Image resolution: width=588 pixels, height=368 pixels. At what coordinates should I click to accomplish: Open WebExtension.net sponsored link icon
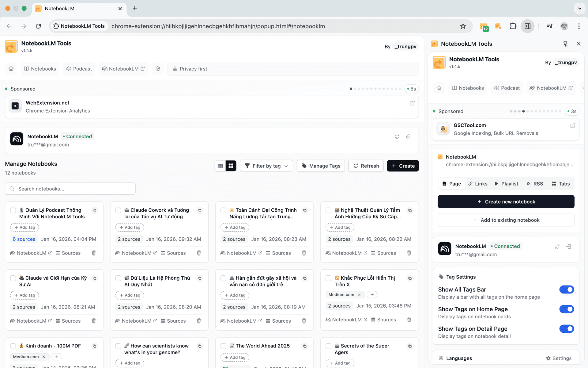(x=412, y=103)
